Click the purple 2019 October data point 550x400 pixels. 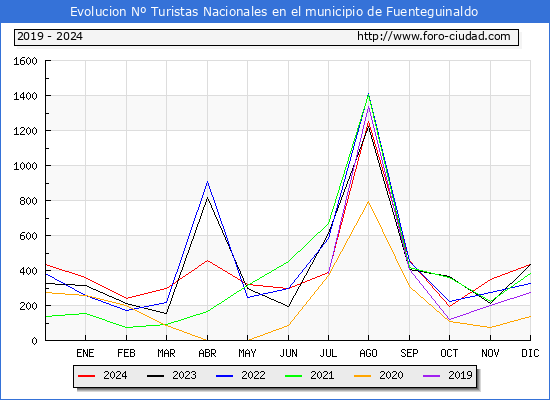[449, 320]
